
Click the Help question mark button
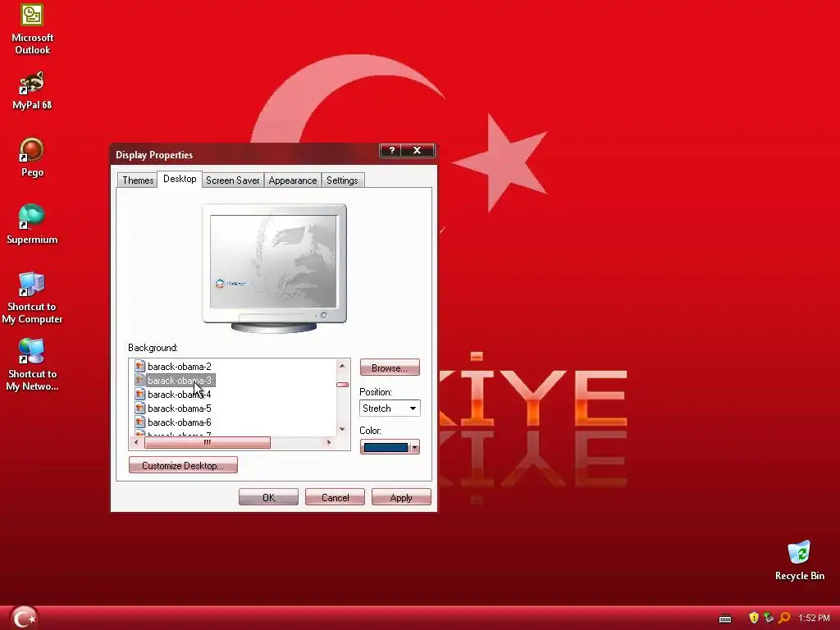click(391, 151)
